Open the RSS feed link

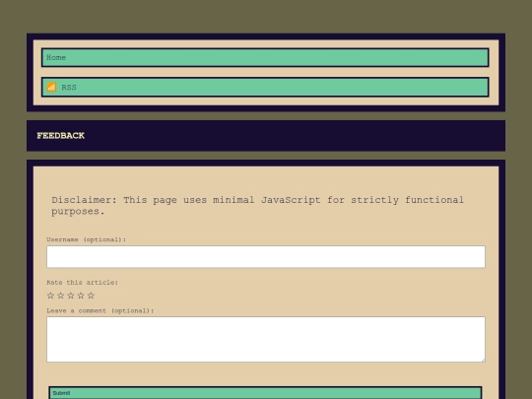(x=265, y=88)
